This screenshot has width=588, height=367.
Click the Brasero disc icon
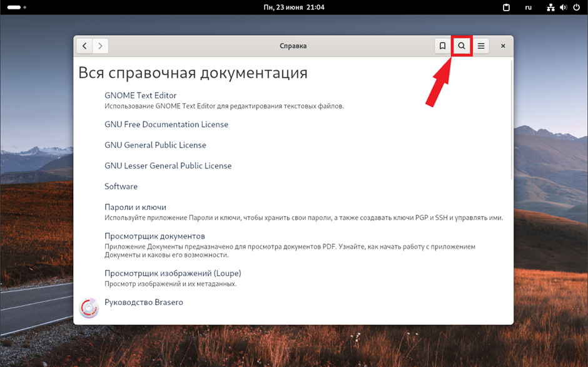point(89,308)
